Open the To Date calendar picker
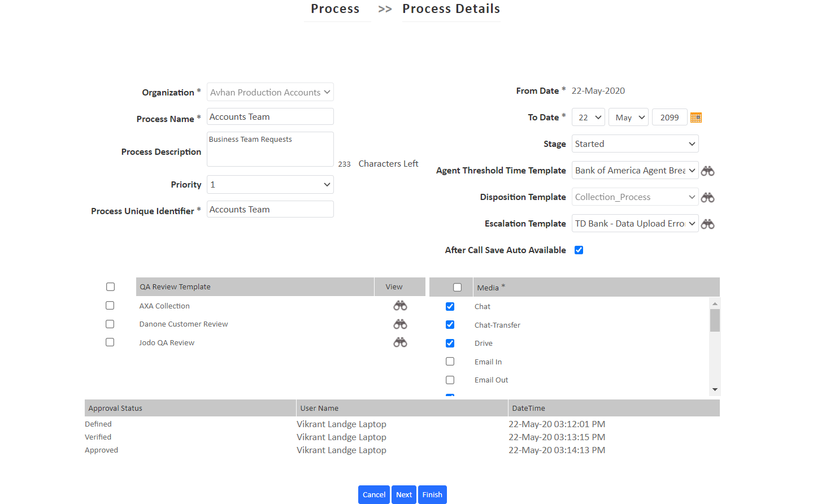 pos(696,117)
